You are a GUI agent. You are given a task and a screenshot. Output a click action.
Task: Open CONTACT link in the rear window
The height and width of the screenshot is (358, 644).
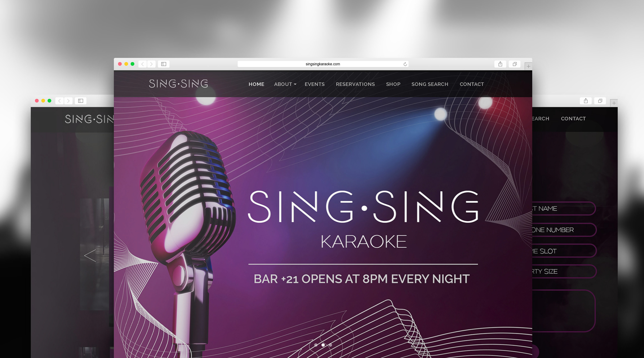573,119
